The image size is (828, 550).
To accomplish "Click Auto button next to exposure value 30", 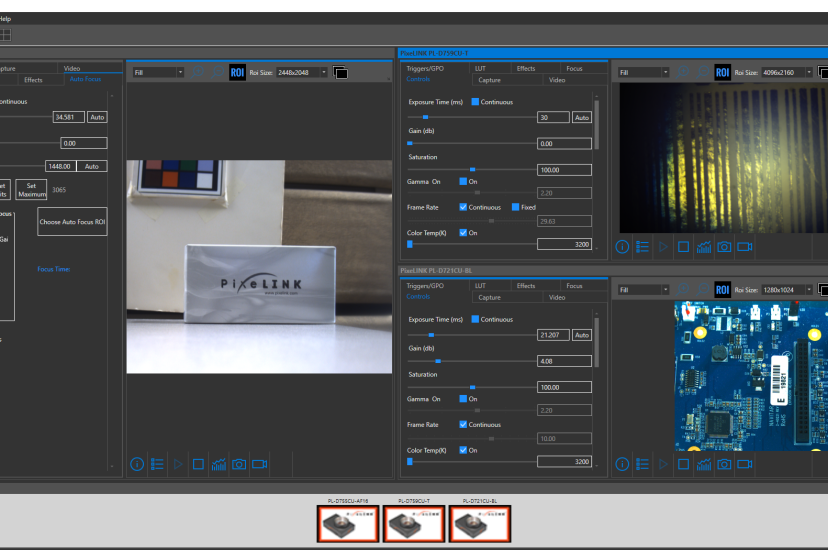I will pos(582,117).
